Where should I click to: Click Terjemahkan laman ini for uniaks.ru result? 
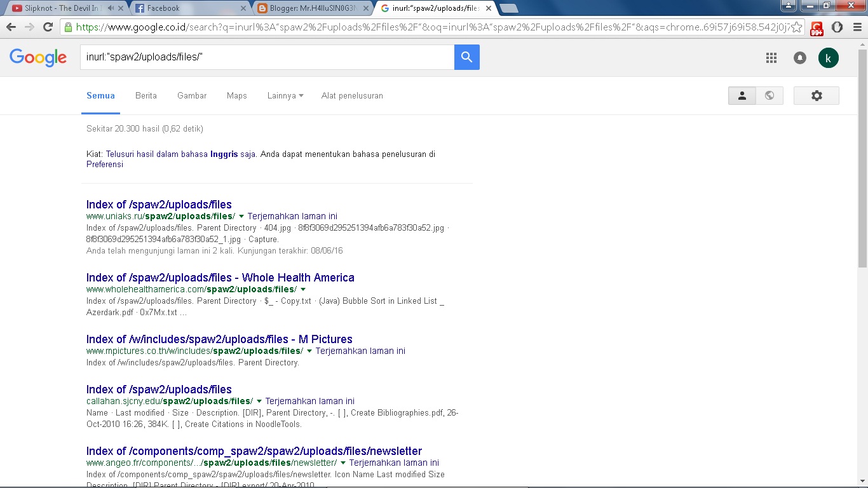(292, 217)
